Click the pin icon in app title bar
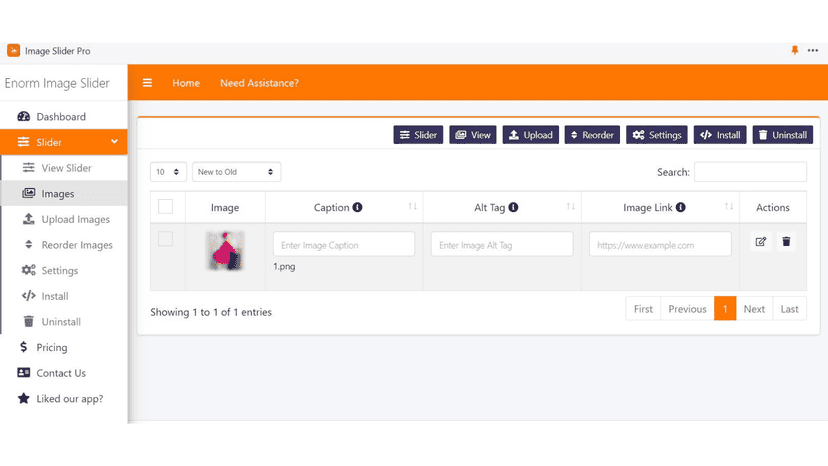Image resolution: width=828 pixels, height=466 pixels. (794, 50)
